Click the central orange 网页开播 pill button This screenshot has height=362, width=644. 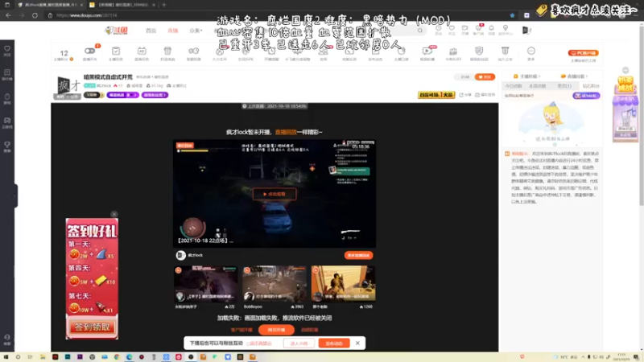pyautogui.click(x=276, y=330)
